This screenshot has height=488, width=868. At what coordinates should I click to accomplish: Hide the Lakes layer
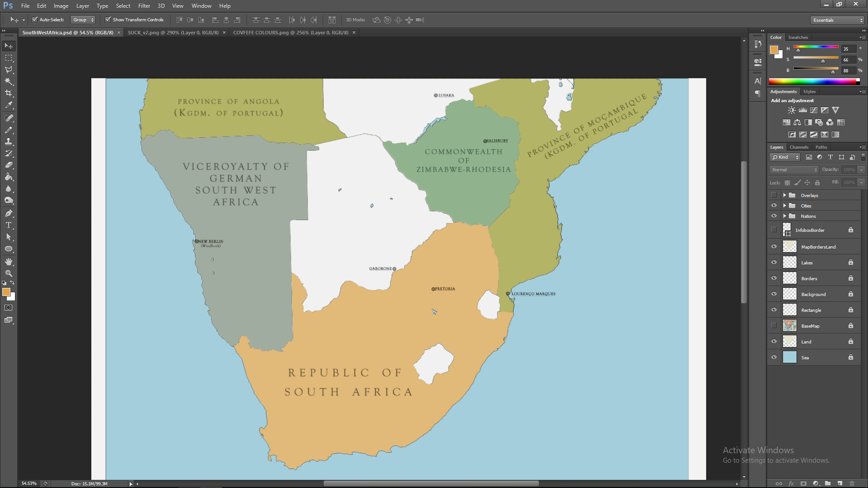[x=774, y=263]
